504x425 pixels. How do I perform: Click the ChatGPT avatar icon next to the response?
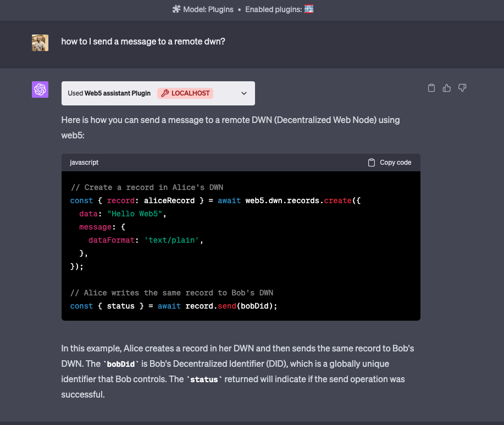click(x=40, y=89)
